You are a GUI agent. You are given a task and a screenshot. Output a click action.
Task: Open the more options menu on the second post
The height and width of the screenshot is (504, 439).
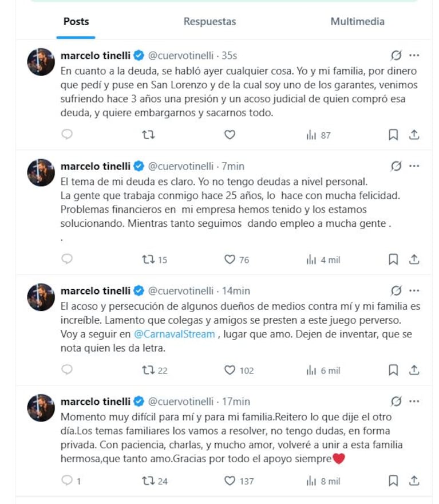pos(413,166)
